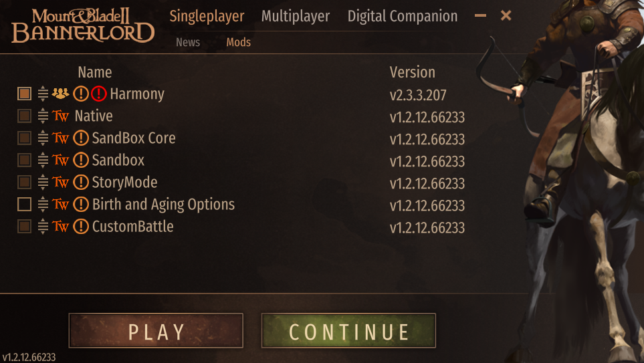Enable the Birth and Aging Options checkbox

[x=24, y=204]
